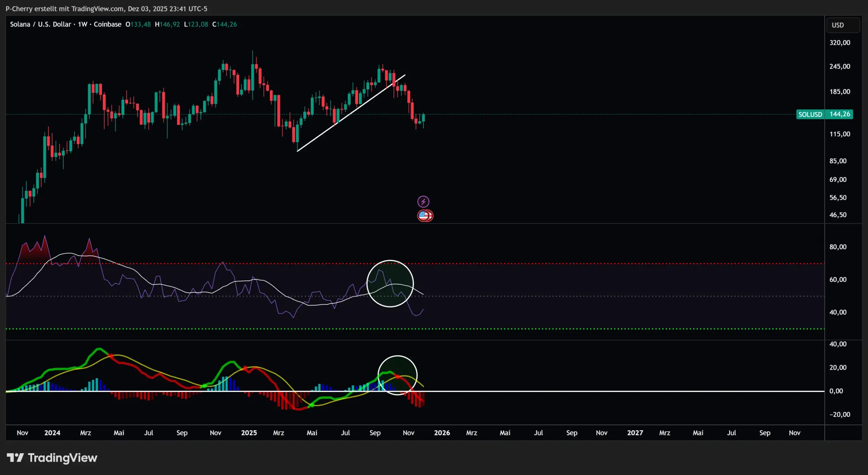Click the Coinbase exchange label

pyautogui.click(x=108, y=24)
